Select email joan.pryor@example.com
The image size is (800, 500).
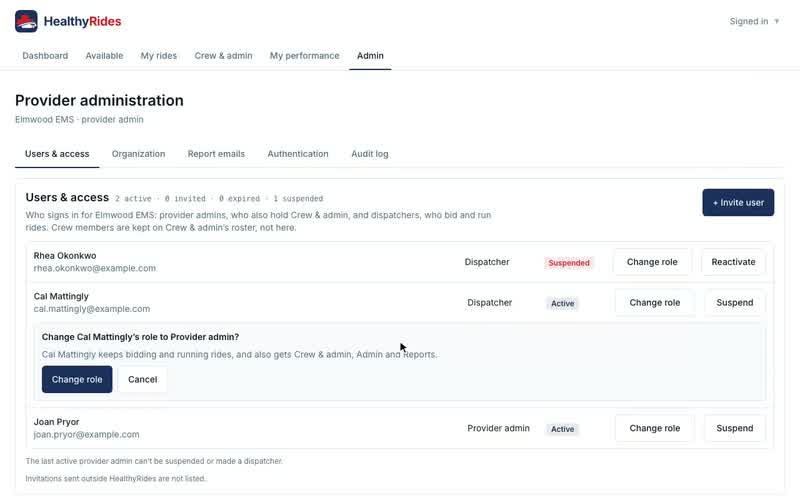coord(86,435)
